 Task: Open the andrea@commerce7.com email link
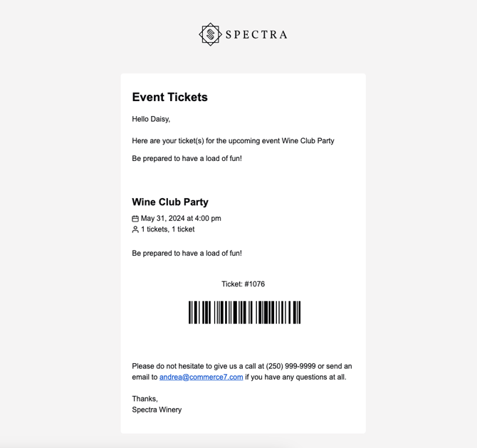point(201,377)
